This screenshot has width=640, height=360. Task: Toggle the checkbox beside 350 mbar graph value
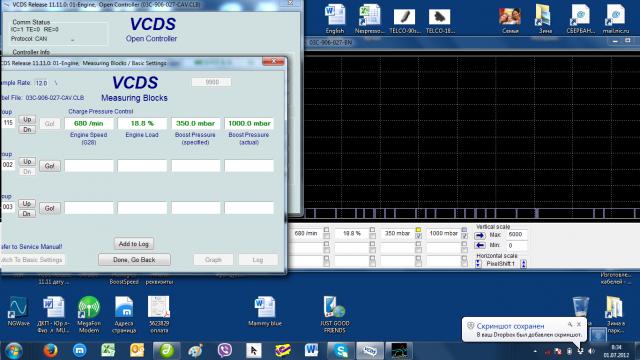[418, 236]
